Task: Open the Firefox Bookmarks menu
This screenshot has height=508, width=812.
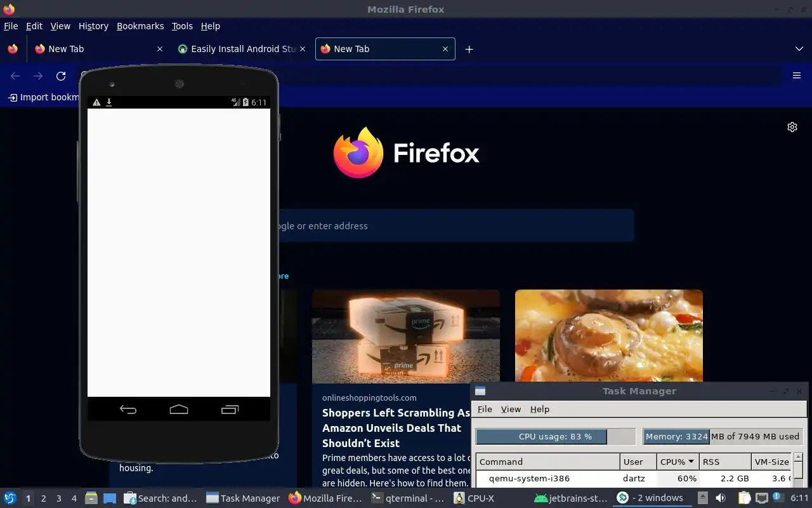Action: click(140, 26)
